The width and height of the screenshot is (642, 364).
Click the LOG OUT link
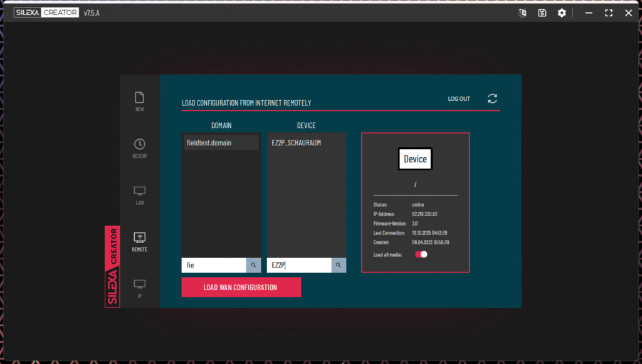458,99
